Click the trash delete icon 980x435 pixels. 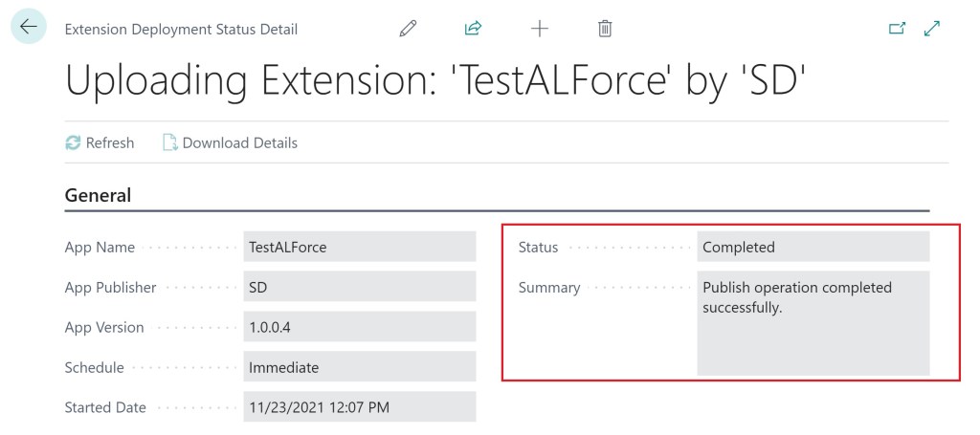(605, 29)
